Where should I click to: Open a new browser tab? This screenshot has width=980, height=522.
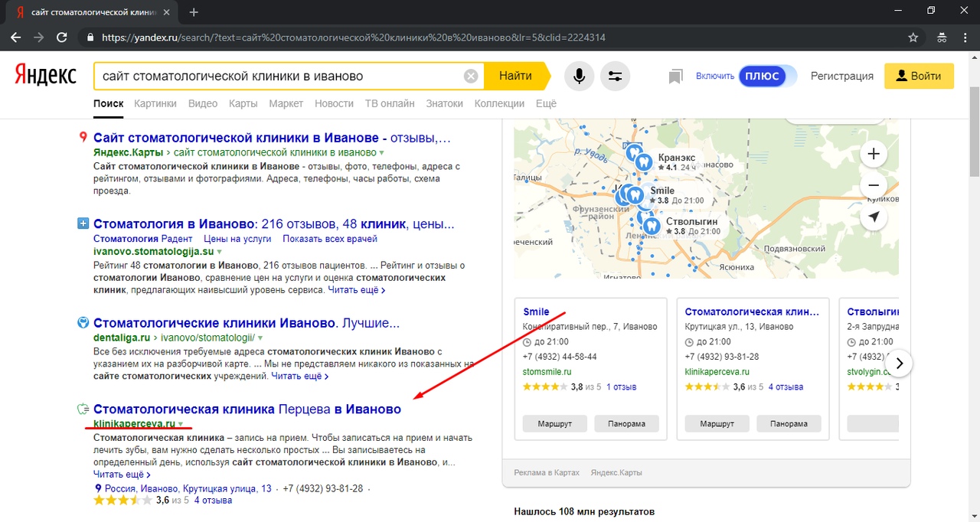194,12
